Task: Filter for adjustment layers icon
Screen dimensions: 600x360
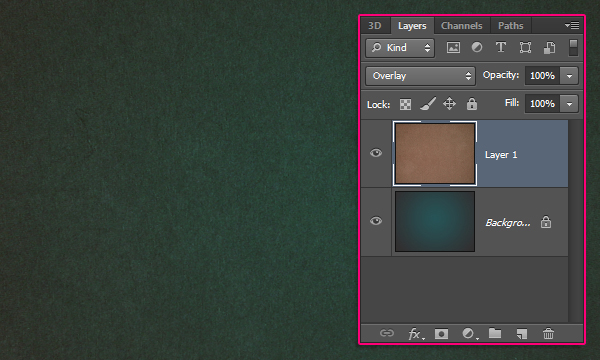Action: click(x=477, y=47)
